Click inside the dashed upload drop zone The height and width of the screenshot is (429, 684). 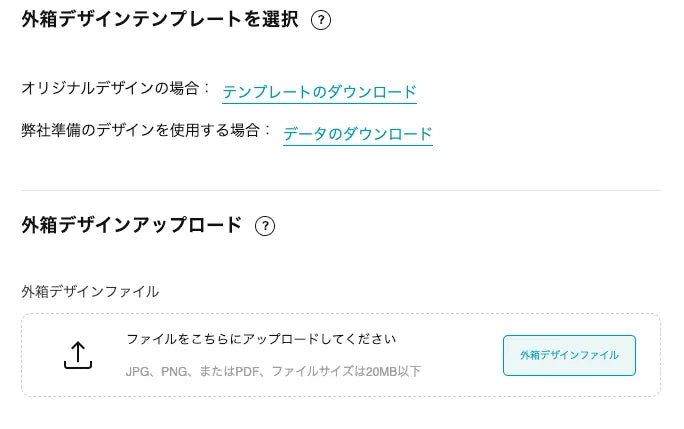click(x=341, y=355)
